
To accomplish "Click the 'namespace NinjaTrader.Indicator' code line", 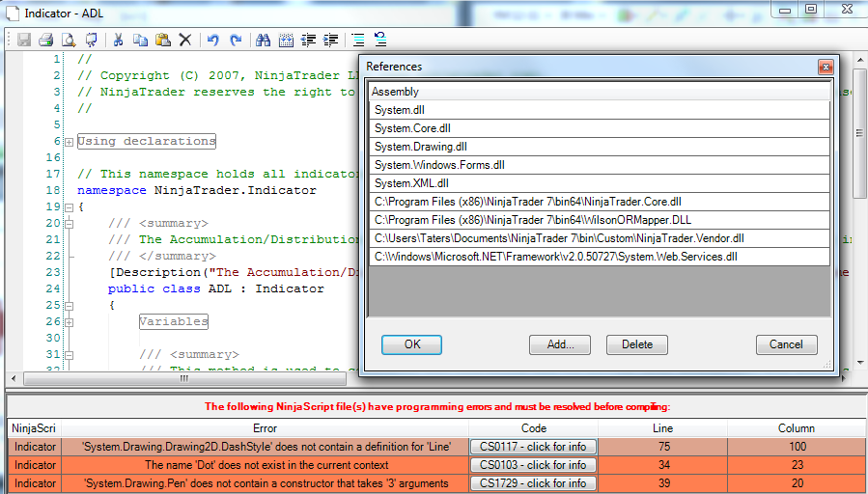I will pyautogui.click(x=197, y=190).
